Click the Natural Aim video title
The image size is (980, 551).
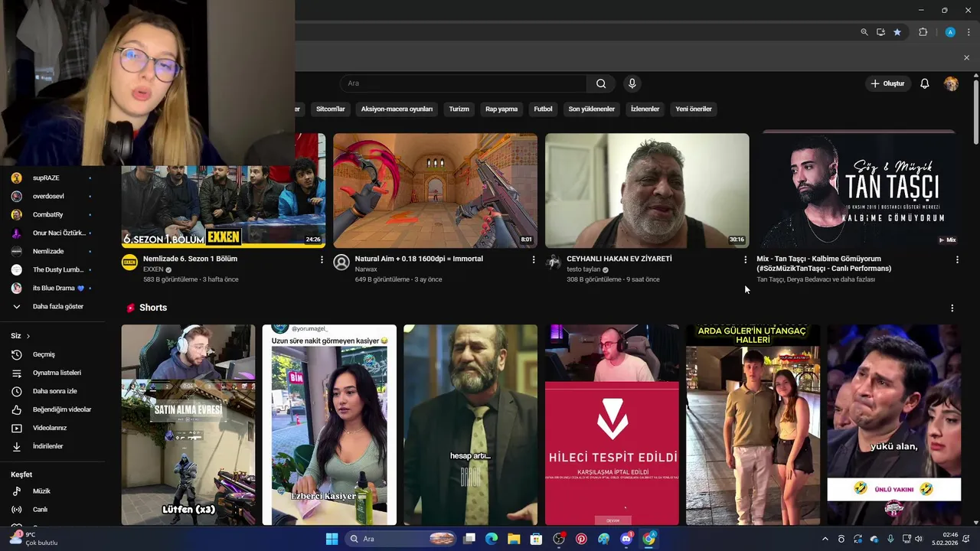419,259
